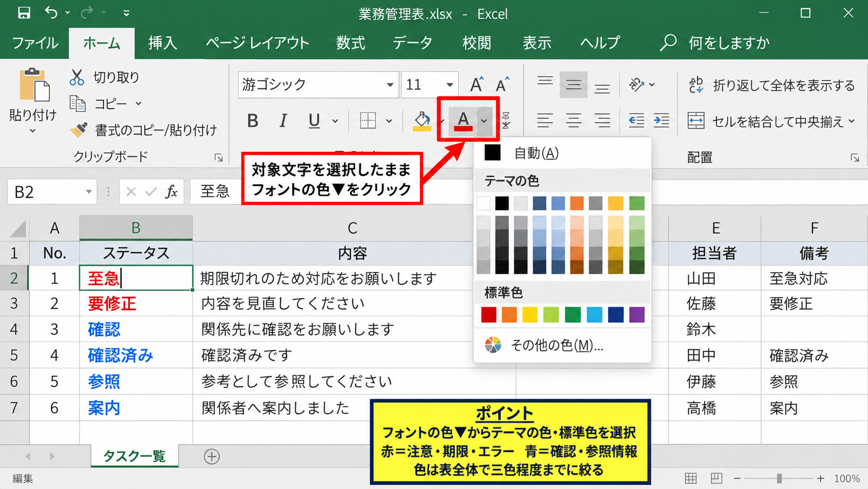Pick the purple standard color swatch

coord(636,314)
